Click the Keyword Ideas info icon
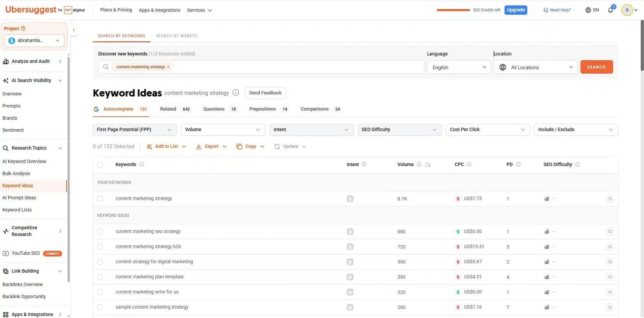The image size is (644, 318). tap(236, 93)
